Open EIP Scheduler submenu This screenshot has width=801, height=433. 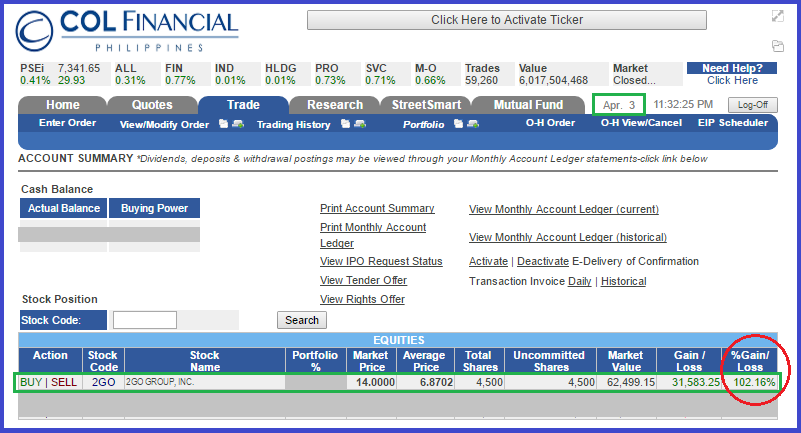[733, 123]
